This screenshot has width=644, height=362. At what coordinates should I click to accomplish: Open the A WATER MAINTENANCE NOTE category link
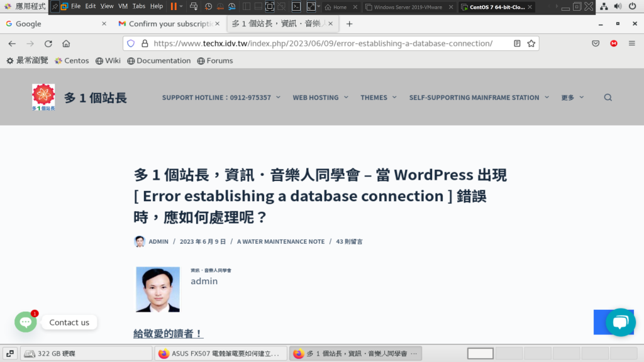tap(280, 241)
